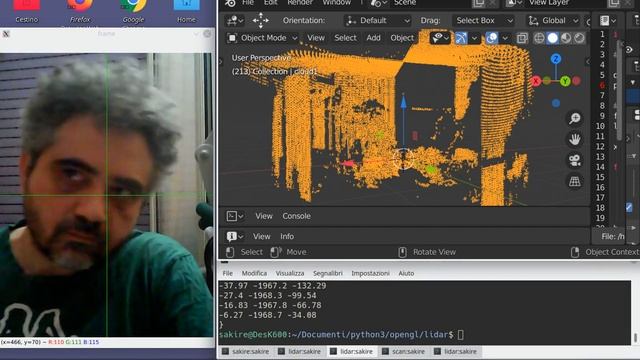Image resolution: width=640 pixels, height=360 pixels.
Task: Open the Drag Select Box dropdown
Action: (483, 20)
